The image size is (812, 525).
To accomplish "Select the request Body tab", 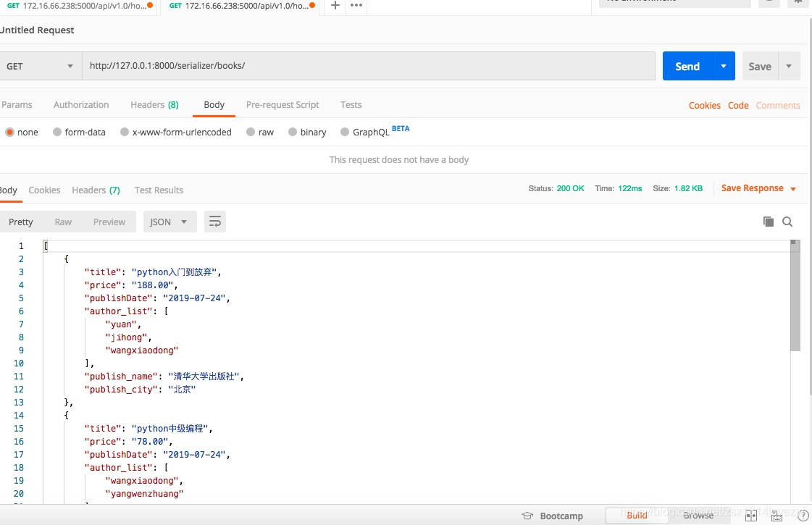I will click(214, 104).
